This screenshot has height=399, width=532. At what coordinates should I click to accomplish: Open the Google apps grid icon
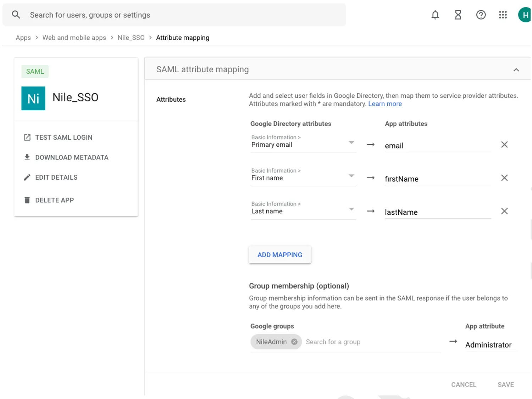[x=503, y=15]
